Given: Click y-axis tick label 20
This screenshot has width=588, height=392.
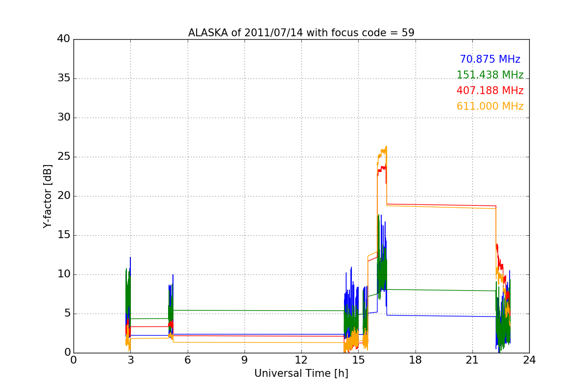Looking at the screenshot, I should click(x=64, y=196).
